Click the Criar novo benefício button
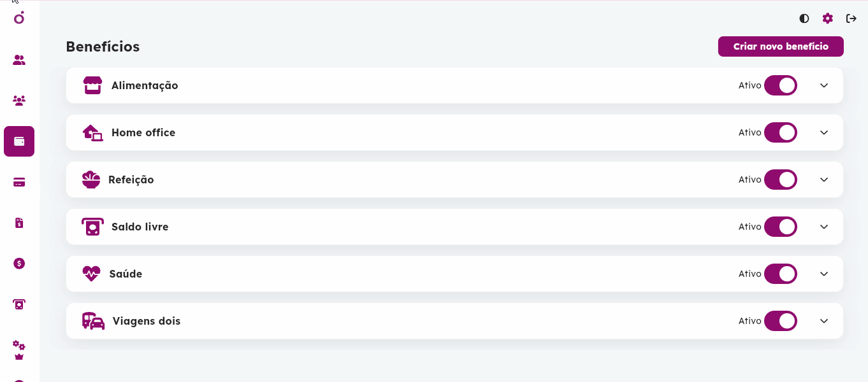 (x=781, y=46)
